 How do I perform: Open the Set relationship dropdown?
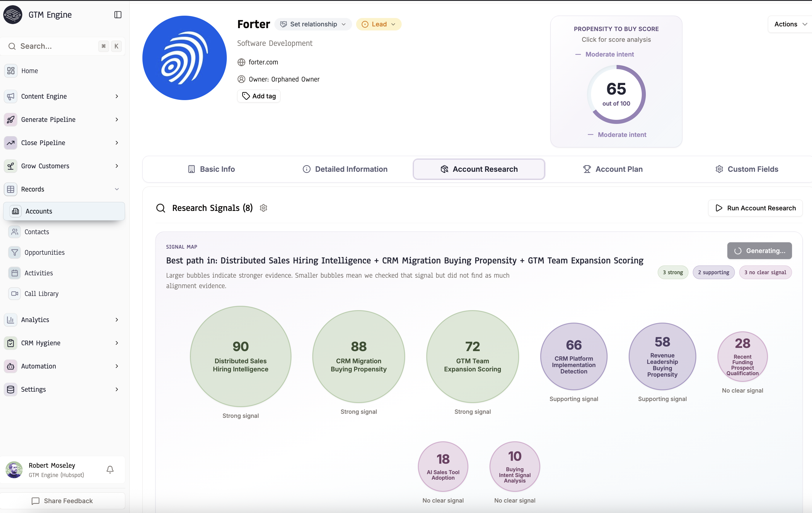(313, 24)
